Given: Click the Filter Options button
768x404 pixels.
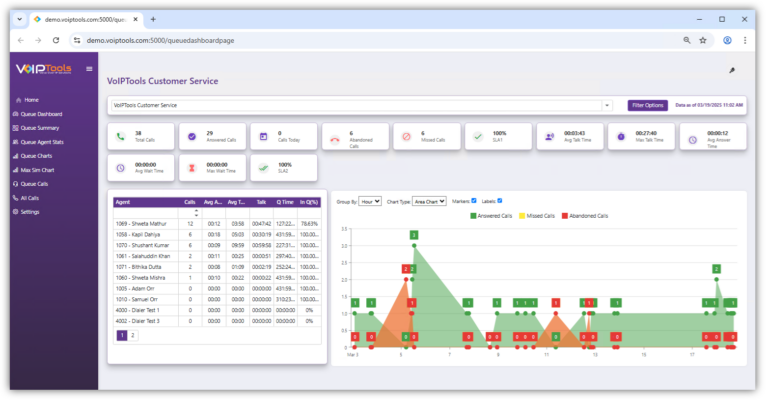Looking at the screenshot, I should (x=647, y=105).
